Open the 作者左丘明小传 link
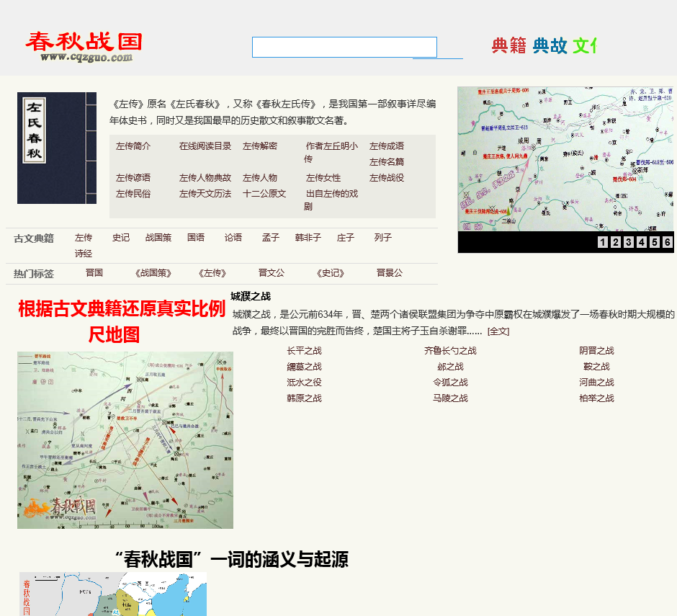Viewport: 677px width, 616px height. 331,153
